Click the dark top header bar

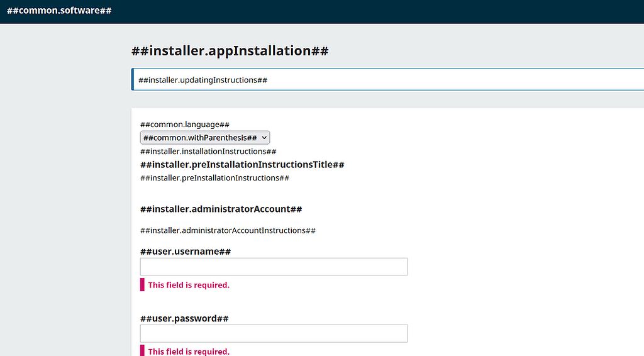tap(322, 11)
